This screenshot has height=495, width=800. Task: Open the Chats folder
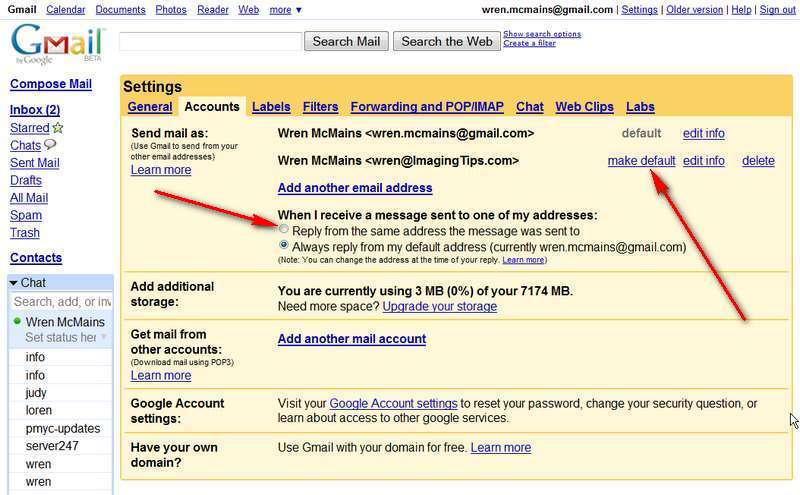tap(25, 145)
